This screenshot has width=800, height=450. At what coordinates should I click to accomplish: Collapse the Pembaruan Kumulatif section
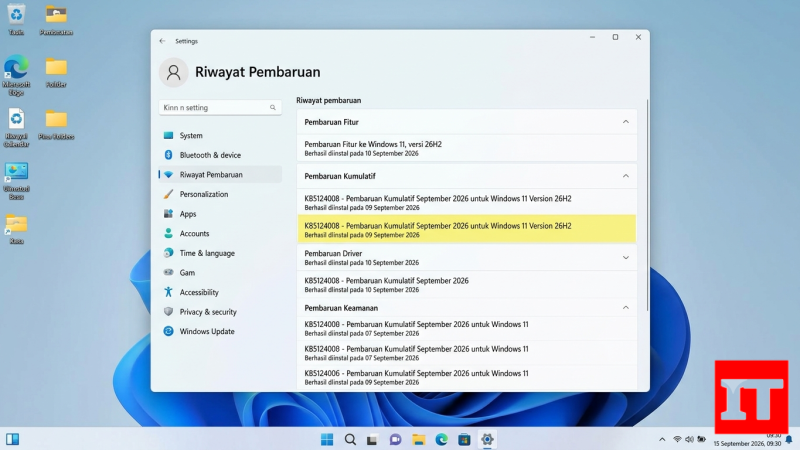(626, 176)
